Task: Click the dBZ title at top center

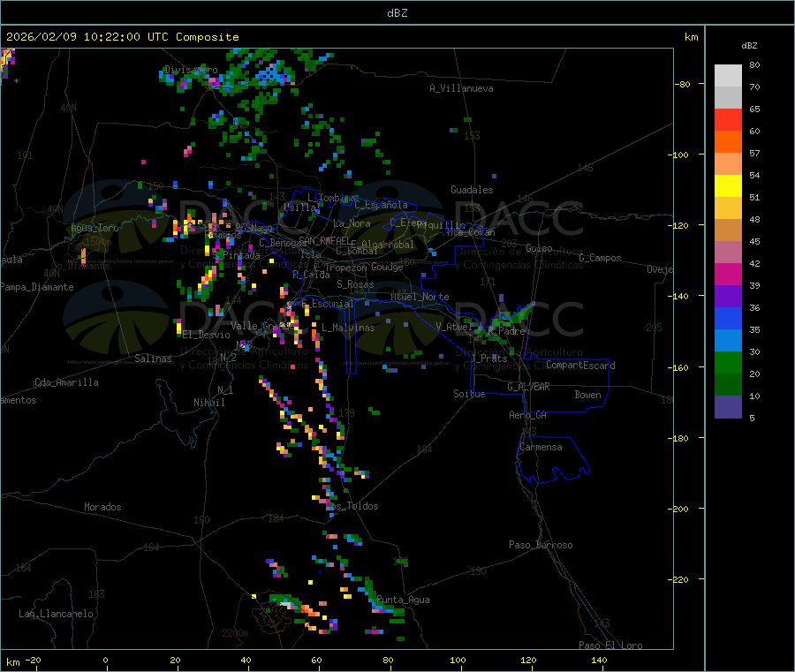Action: pos(397,13)
